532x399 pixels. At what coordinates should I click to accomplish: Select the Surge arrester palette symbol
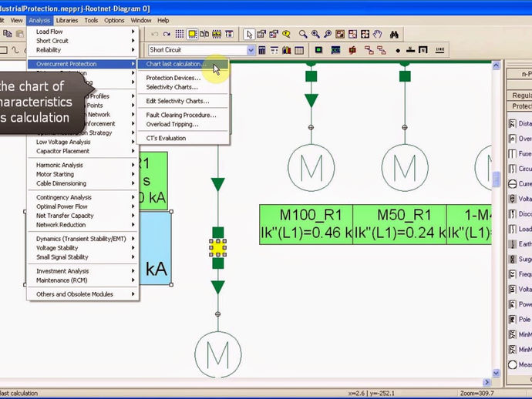coord(512,260)
